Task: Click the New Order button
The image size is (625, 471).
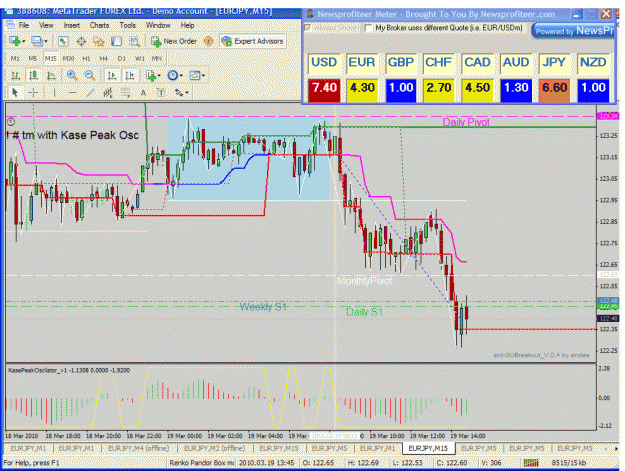Action: point(174,41)
